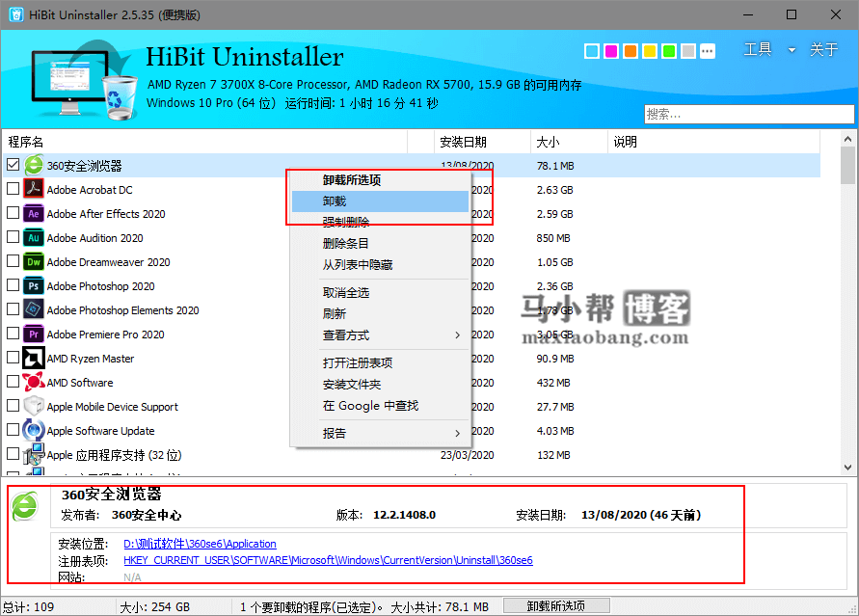Click the Adobe Acrobat DC icon
The width and height of the screenshot is (859, 616).
pos(34,189)
